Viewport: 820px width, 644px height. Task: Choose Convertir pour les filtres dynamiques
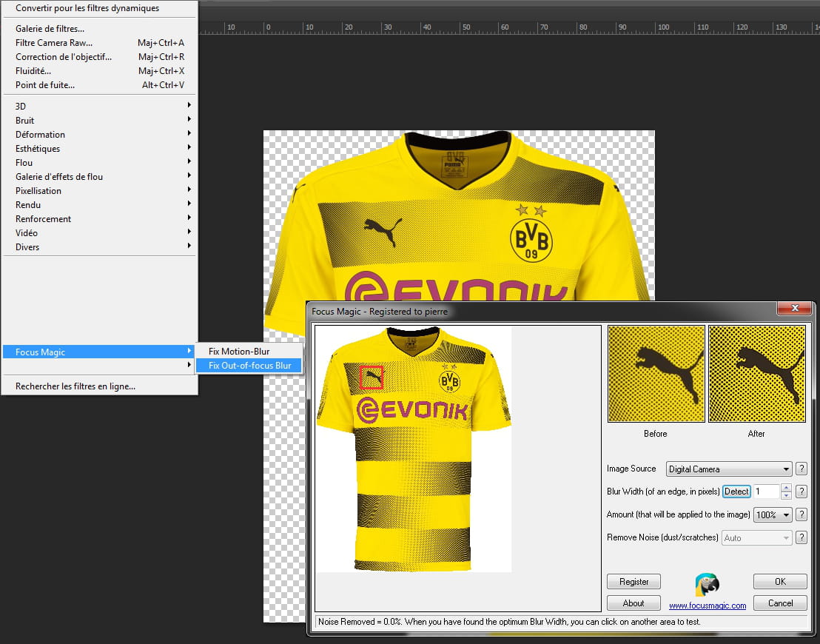[99, 8]
